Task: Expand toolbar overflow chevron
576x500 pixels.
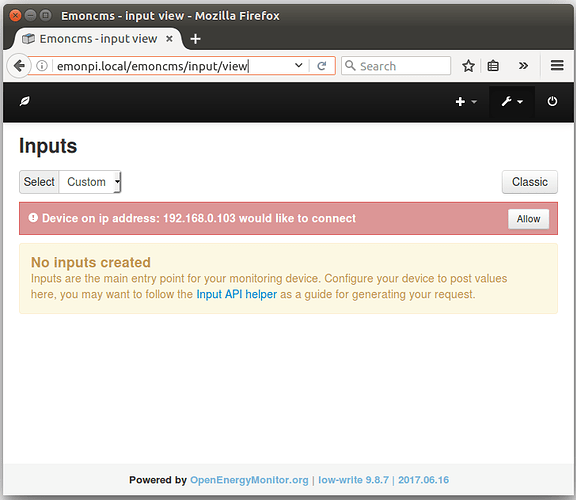Action: pos(523,66)
